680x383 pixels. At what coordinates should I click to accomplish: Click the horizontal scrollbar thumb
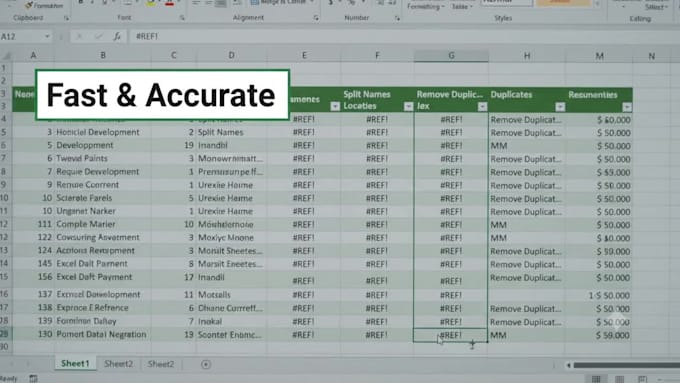coord(627,365)
